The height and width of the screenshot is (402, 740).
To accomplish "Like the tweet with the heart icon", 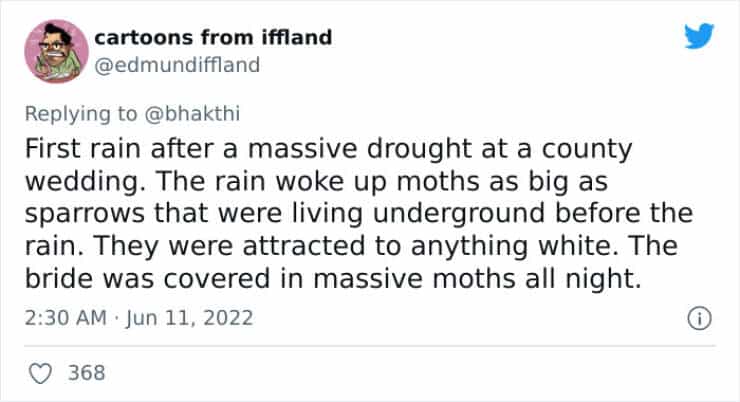I will [x=40, y=373].
